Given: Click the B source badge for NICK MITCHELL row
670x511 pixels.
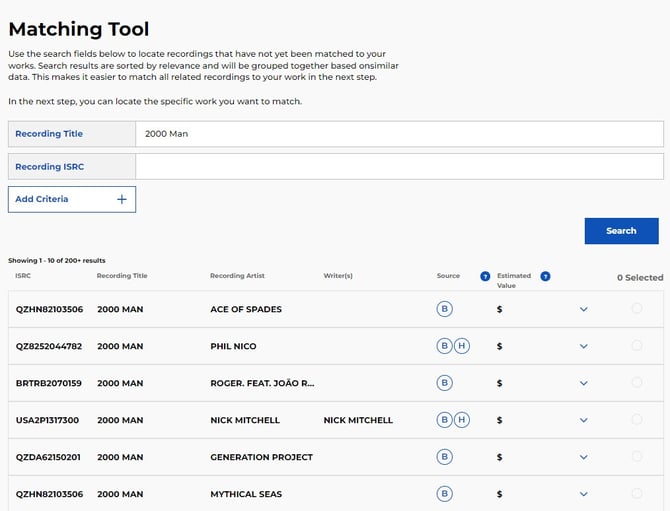Looking at the screenshot, I should pos(444,420).
